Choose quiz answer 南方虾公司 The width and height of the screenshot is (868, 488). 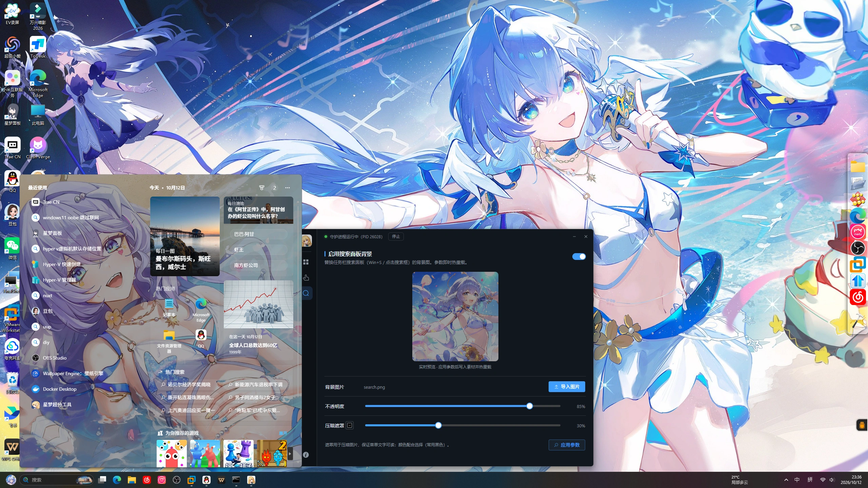coord(258,265)
